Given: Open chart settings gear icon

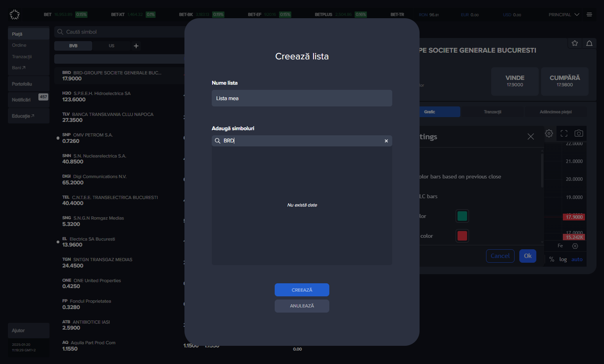Looking at the screenshot, I should tap(549, 133).
